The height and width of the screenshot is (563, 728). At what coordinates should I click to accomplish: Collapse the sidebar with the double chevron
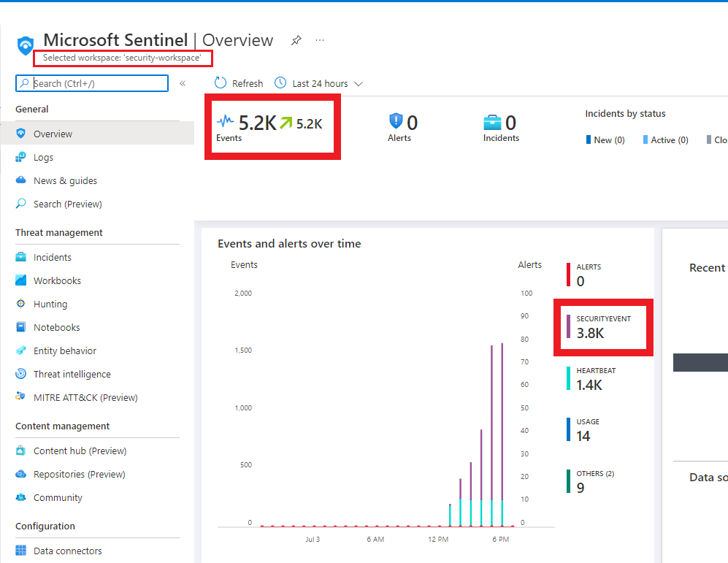(183, 83)
